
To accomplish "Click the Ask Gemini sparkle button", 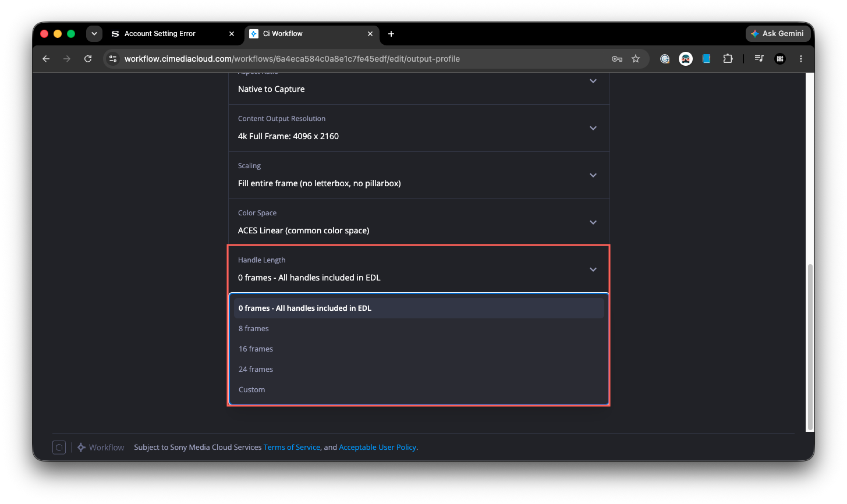I will tap(778, 34).
